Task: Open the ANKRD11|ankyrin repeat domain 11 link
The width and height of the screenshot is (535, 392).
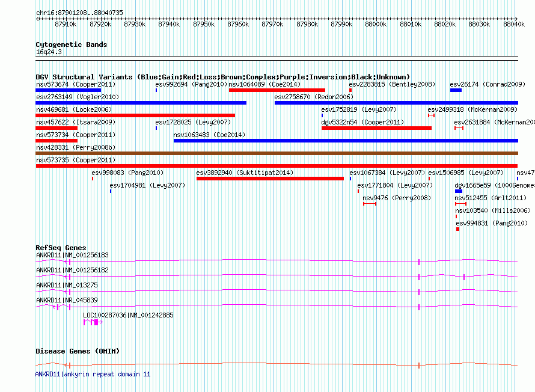Action: point(93,374)
